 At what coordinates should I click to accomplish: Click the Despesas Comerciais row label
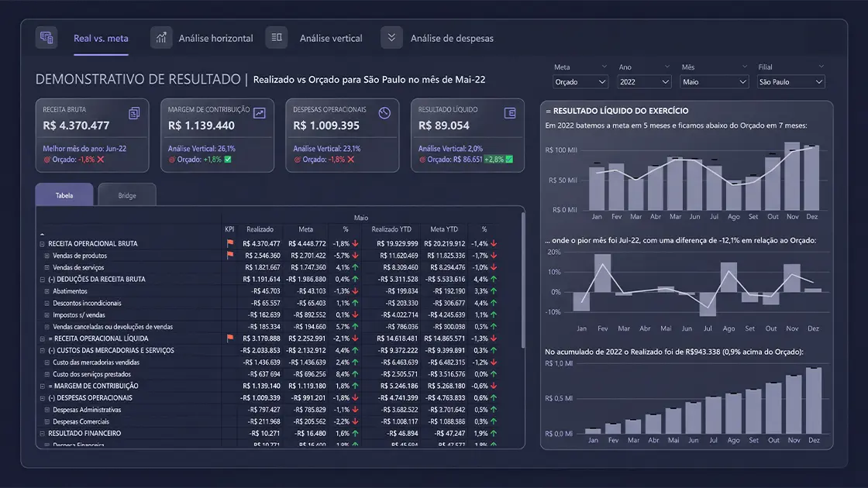pyautogui.click(x=81, y=421)
